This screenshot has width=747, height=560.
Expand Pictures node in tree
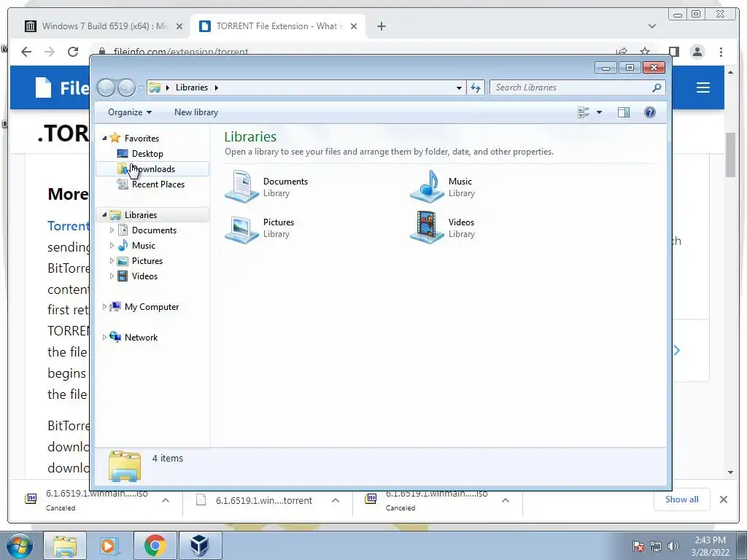point(112,261)
